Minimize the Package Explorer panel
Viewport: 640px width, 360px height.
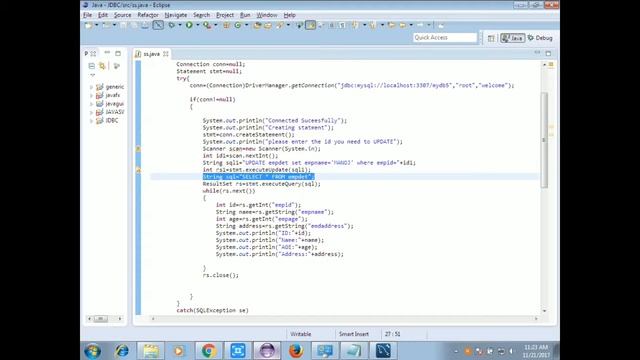(107, 53)
